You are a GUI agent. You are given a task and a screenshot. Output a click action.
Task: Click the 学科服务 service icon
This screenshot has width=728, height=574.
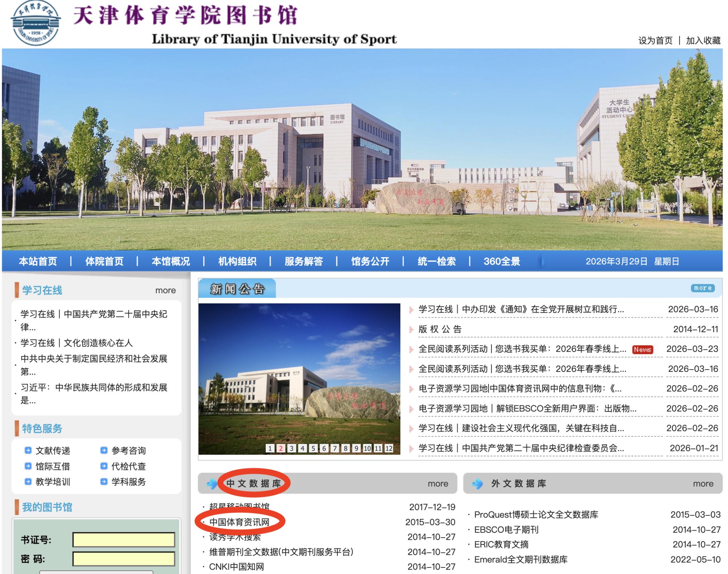click(x=104, y=482)
